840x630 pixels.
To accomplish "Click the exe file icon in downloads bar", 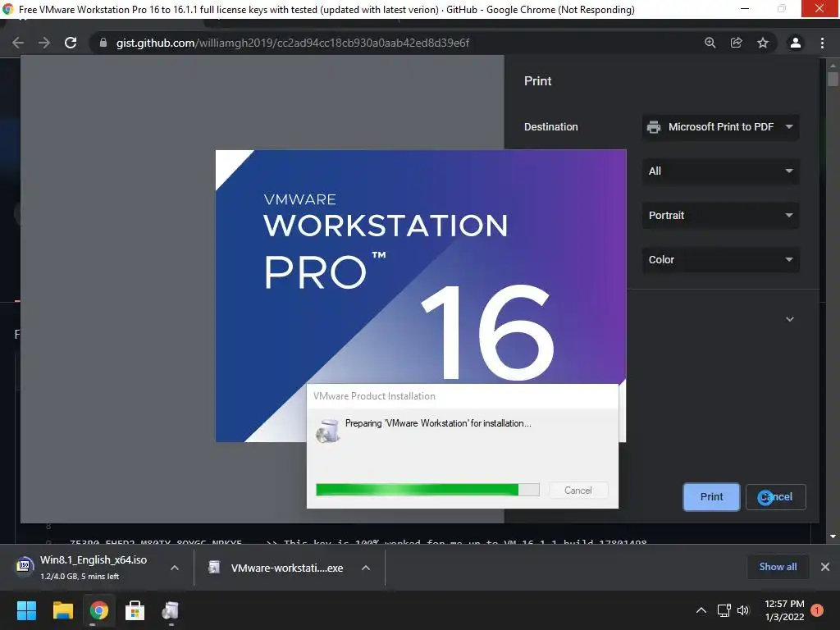I will point(214,568).
